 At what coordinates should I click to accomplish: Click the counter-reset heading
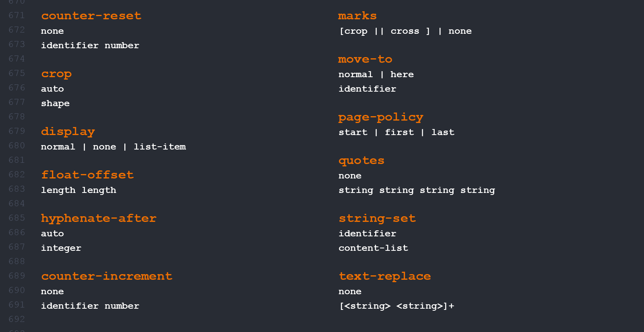tap(91, 16)
